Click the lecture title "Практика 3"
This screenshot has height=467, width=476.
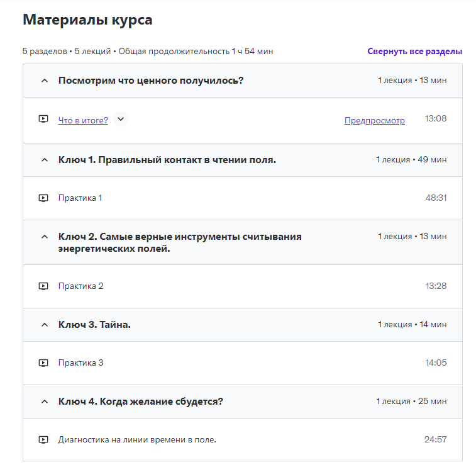[80, 363]
